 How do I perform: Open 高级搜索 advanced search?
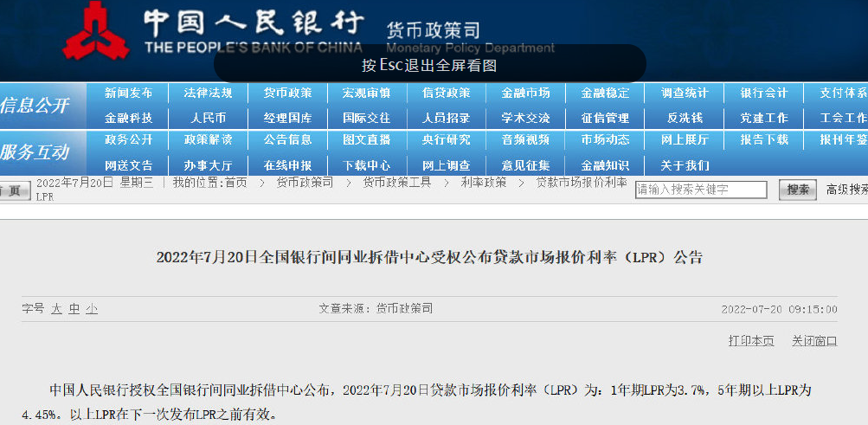pos(847,190)
